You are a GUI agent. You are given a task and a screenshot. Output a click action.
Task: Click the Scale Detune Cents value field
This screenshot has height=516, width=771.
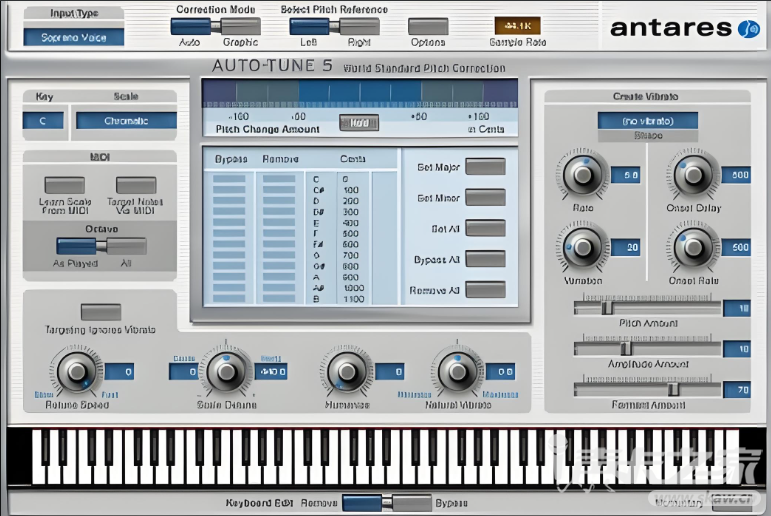click(x=184, y=372)
